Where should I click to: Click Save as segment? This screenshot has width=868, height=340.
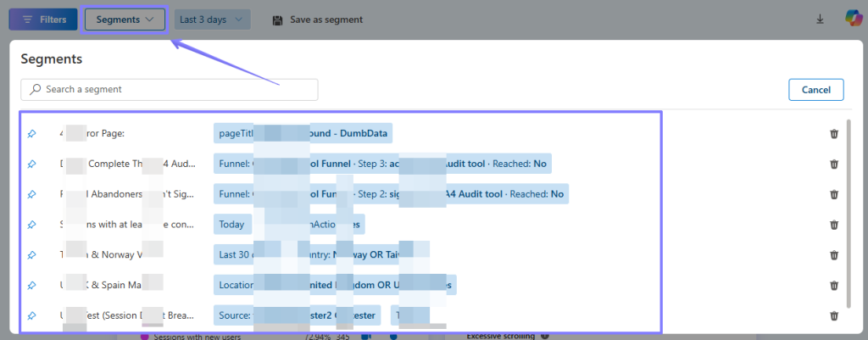[317, 20]
